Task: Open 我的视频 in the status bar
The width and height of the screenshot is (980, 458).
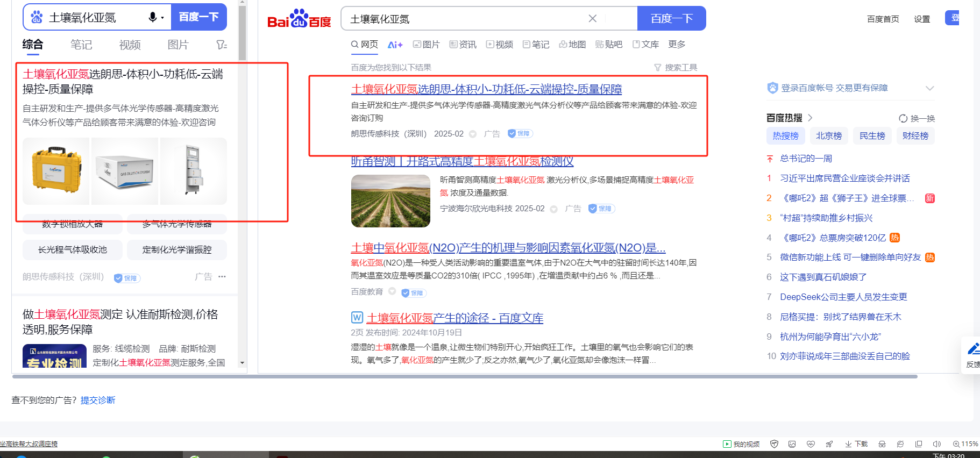Action: click(x=741, y=444)
